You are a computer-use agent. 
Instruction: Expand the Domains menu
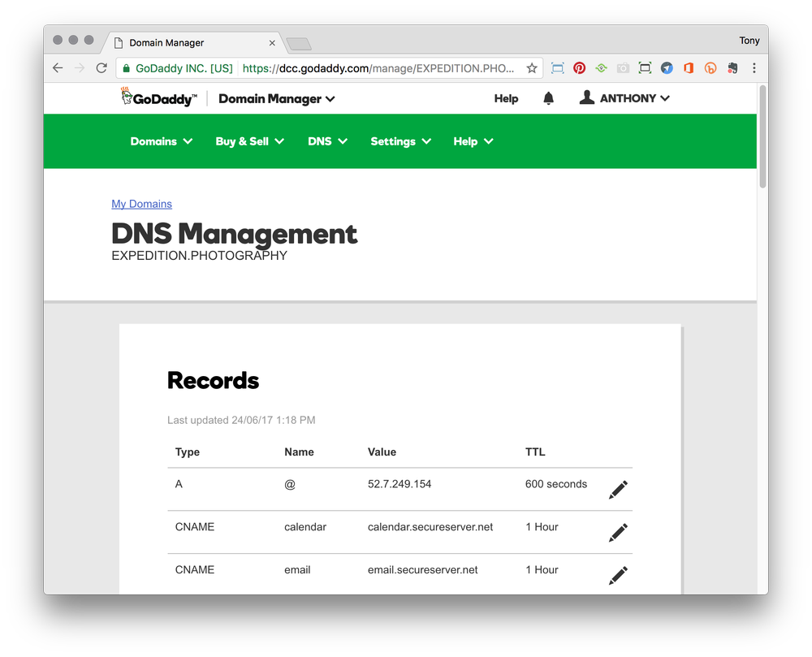pyautogui.click(x=161, y=141)
